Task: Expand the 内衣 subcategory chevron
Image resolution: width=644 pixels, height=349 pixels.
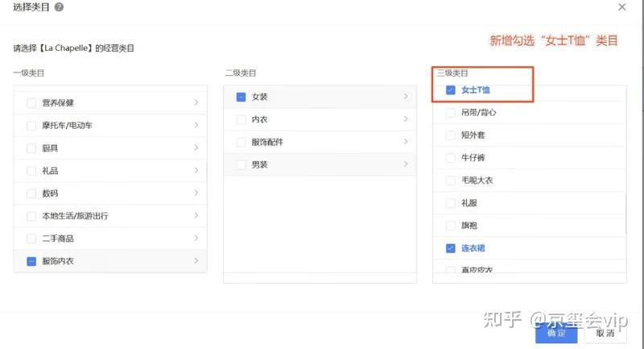Action: tap(406, 119)
